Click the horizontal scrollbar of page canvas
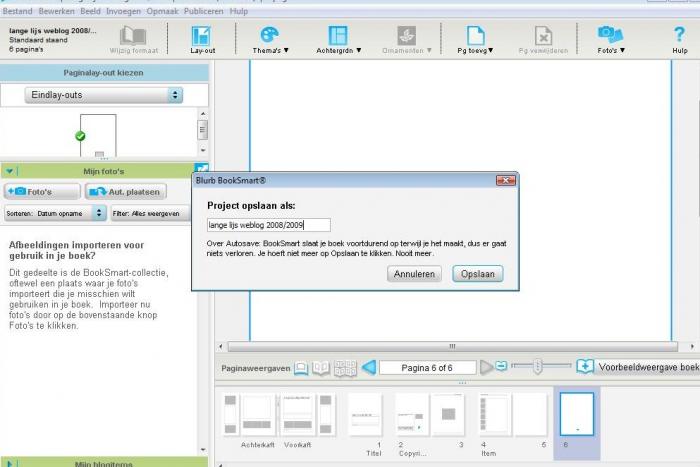Screen dimensions: 700x467 (453, 346)
